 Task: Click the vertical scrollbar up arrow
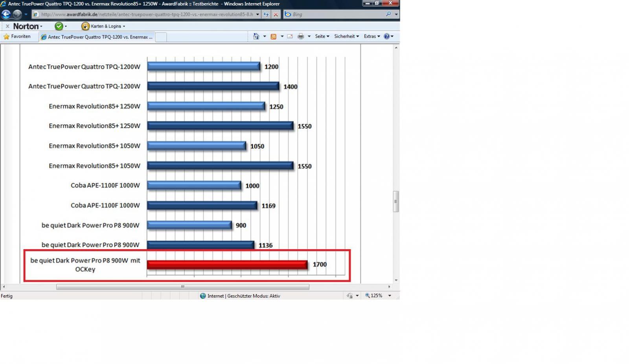tap(396, 48)
